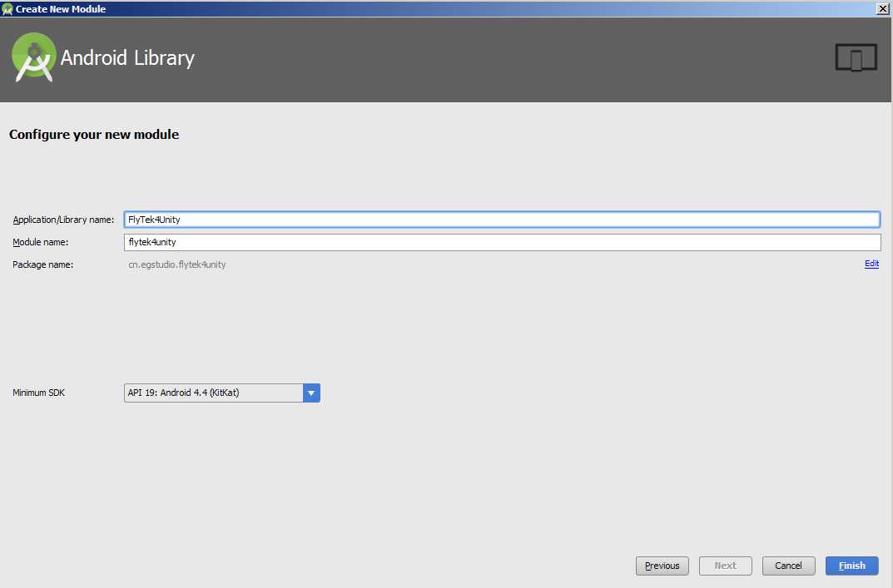Focus the Module name input field
Screen dimensions: 893x588
(502, 242)
